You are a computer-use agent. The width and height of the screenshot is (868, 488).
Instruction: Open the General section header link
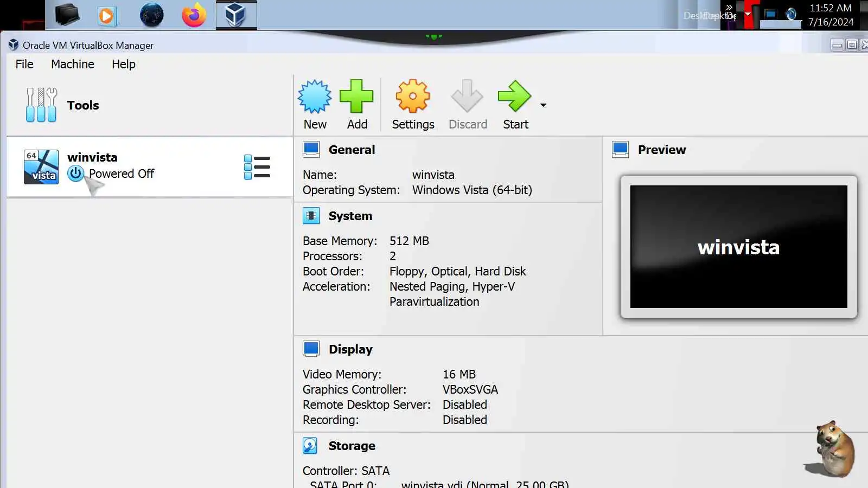(352, 150)
